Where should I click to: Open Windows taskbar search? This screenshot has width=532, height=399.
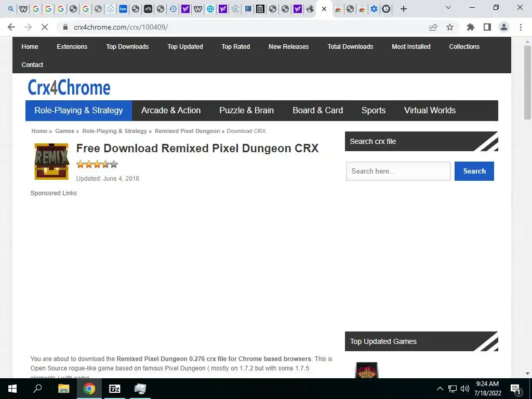37,389
